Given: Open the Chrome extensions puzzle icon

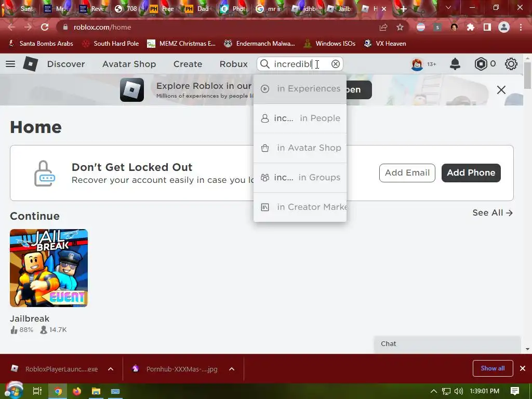Looking at the screenshot, I should tap(471, 27).
